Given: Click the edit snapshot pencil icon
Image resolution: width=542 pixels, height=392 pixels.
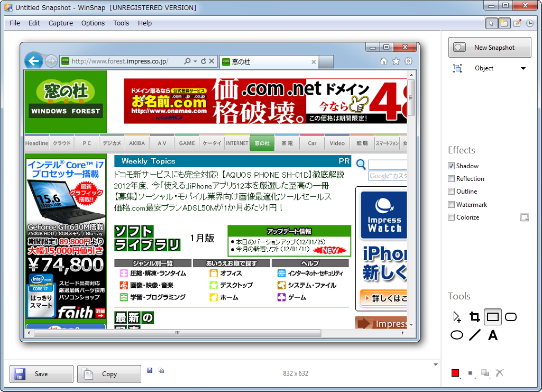Looking at the screenshot, I should (x=517, y=23).
